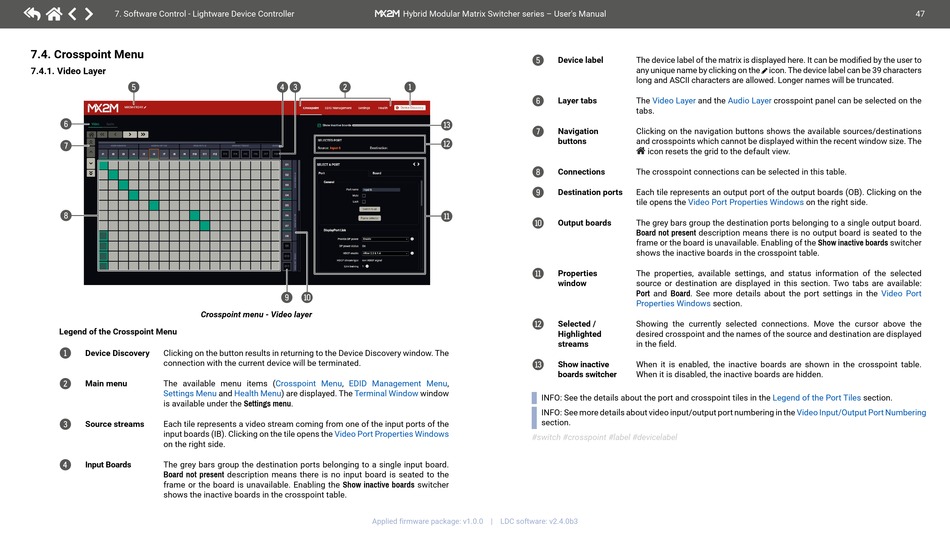The height and width of the screenshot is (533, 950).
Task: Tick the Mute checkbox in properties panel
Action: [x=364, y=196]
